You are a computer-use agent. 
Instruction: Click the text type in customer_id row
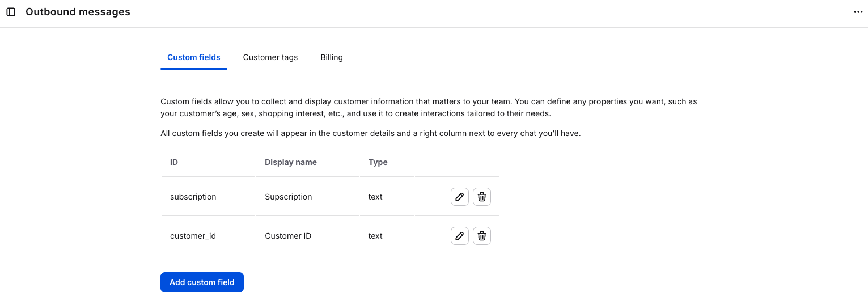[375, 236]
